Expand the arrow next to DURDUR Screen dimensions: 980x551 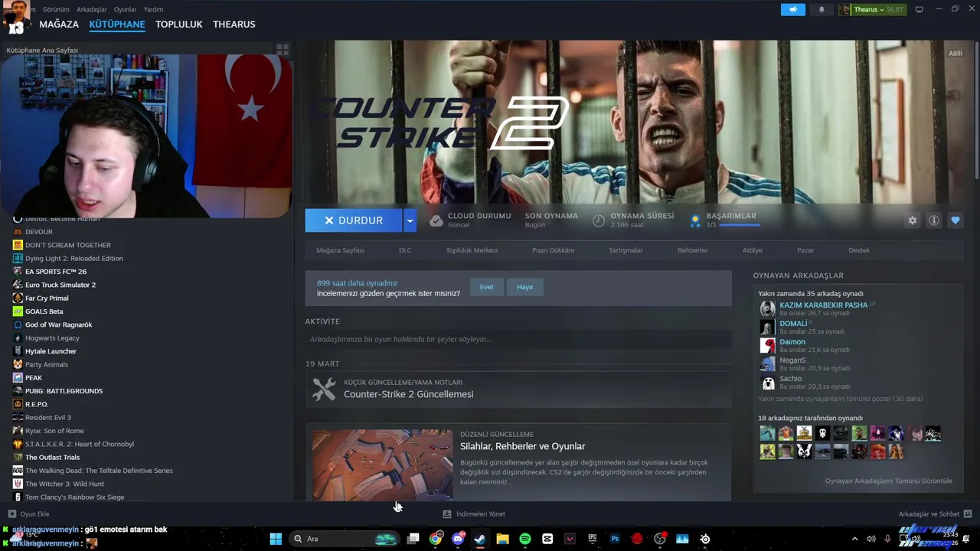[410, 220]
